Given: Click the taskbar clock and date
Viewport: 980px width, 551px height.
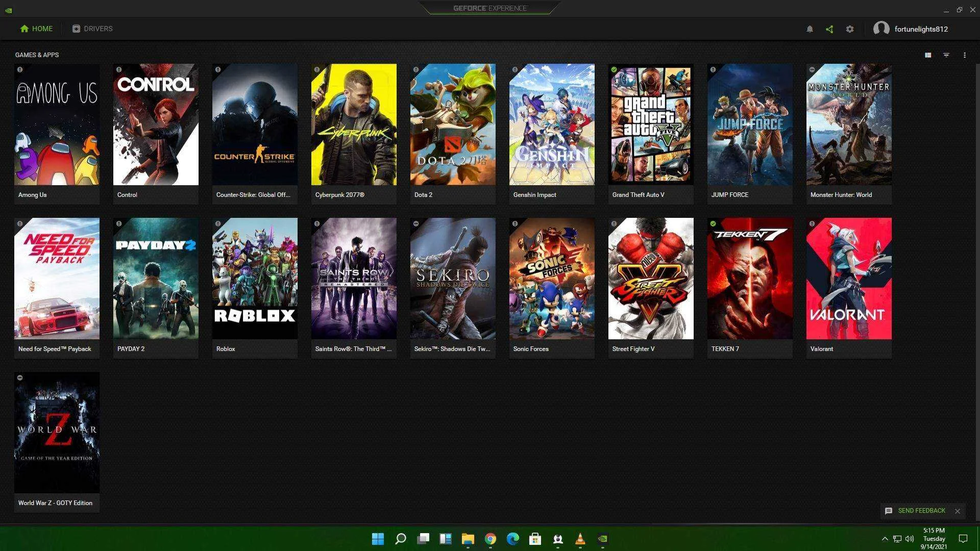Looking at the screenshot, I should 934,539.
